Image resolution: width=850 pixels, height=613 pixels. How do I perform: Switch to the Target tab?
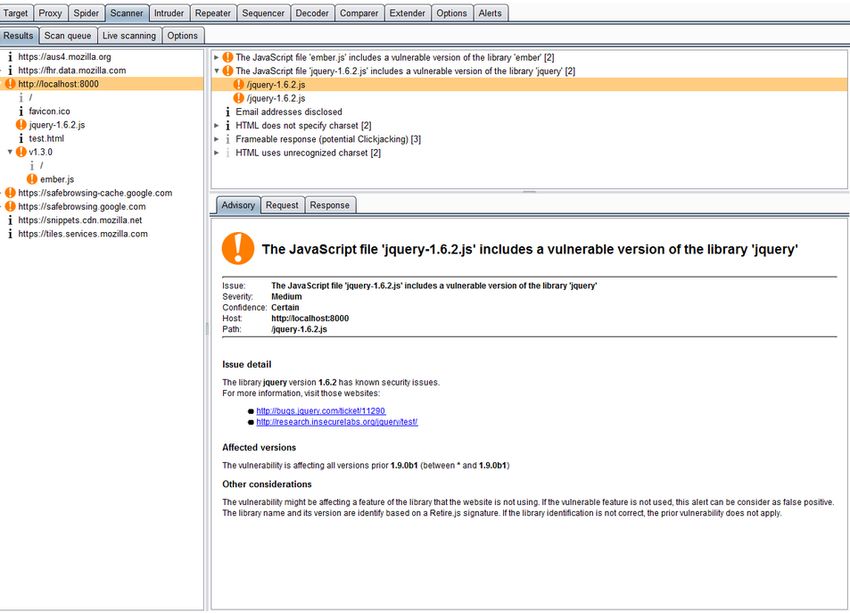[x=16, y=13]
